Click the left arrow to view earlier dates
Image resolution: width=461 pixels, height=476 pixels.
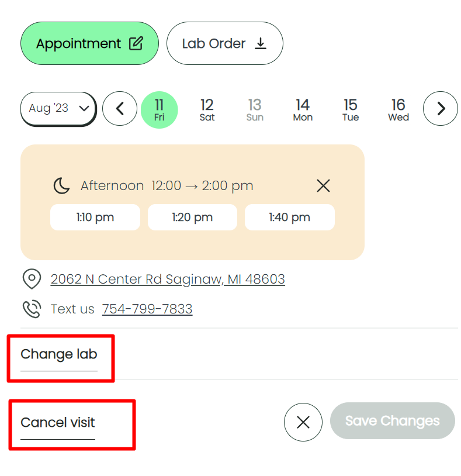click(x=119, y=109)
